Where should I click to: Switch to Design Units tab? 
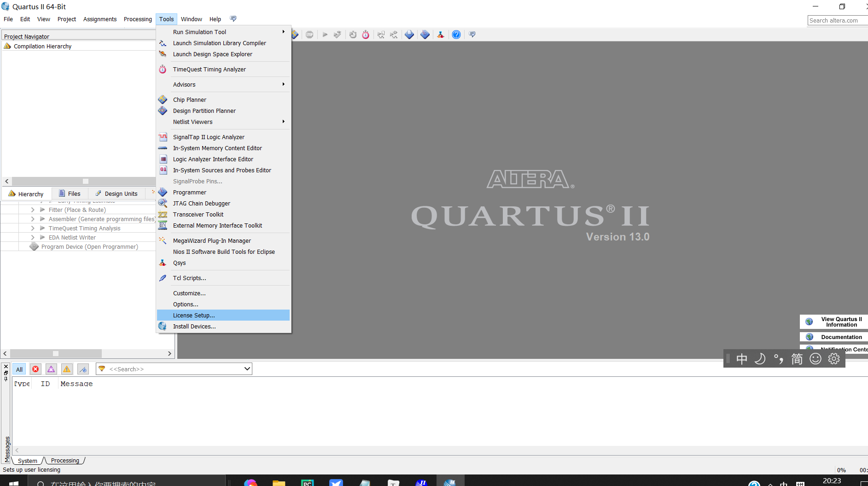(x=117, y=194)
